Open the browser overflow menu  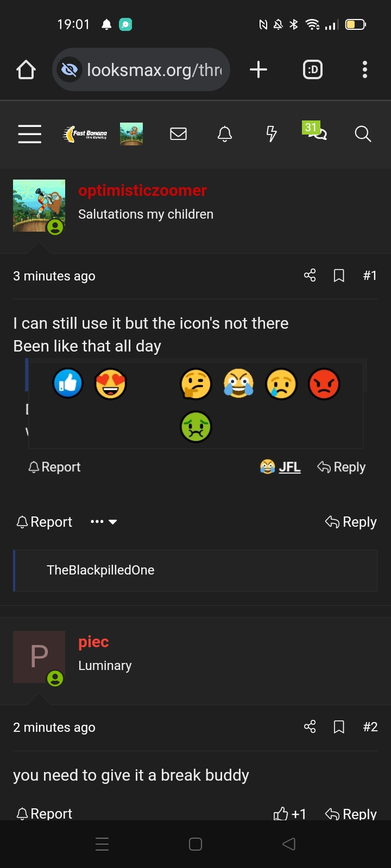[x=365, y=69]
